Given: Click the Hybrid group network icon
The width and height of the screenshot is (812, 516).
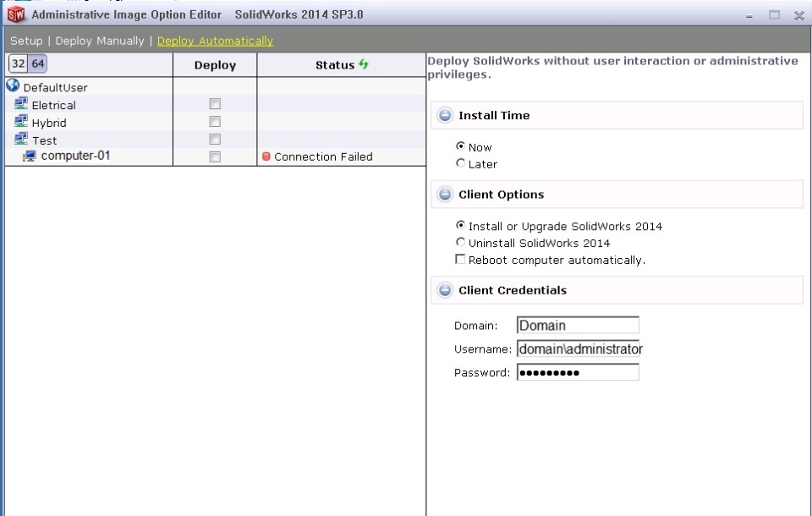Looking at the screenshot, I should (20, 121).
